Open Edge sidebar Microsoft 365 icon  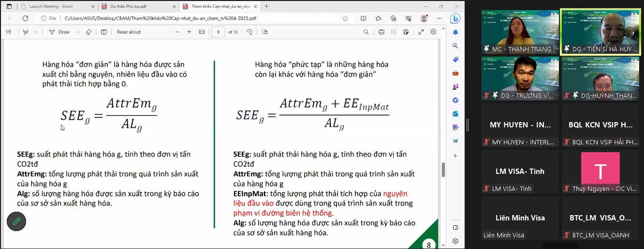click(455, 100)
